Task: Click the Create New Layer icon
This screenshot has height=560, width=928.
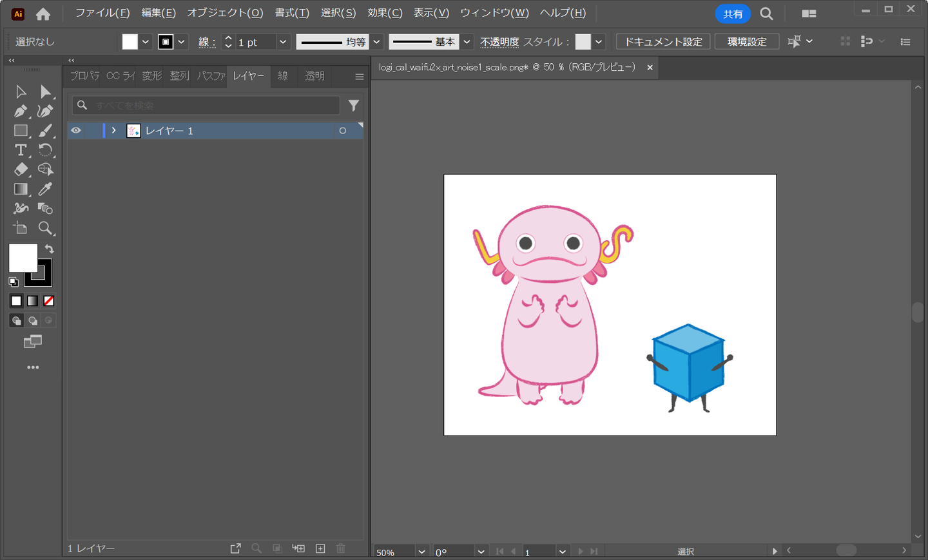Action: click(x=320, y=548)
